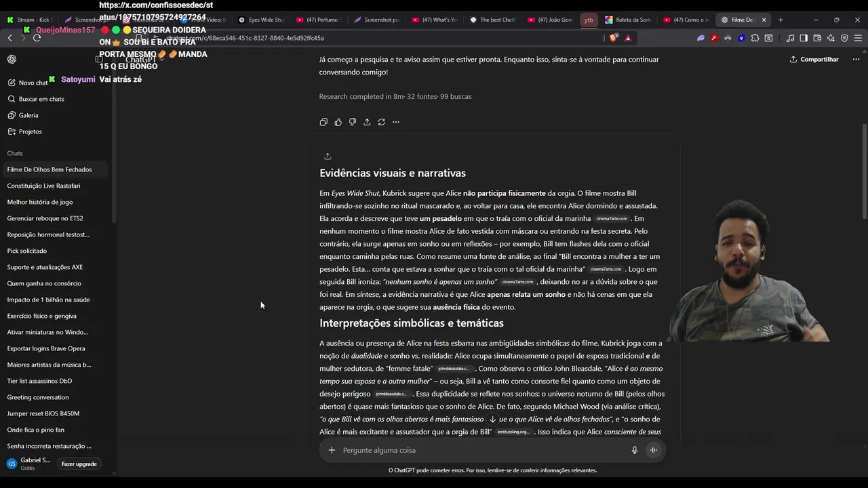Open ChatGPT logo in sidebar
868x488 pixels.
[12, 60]
